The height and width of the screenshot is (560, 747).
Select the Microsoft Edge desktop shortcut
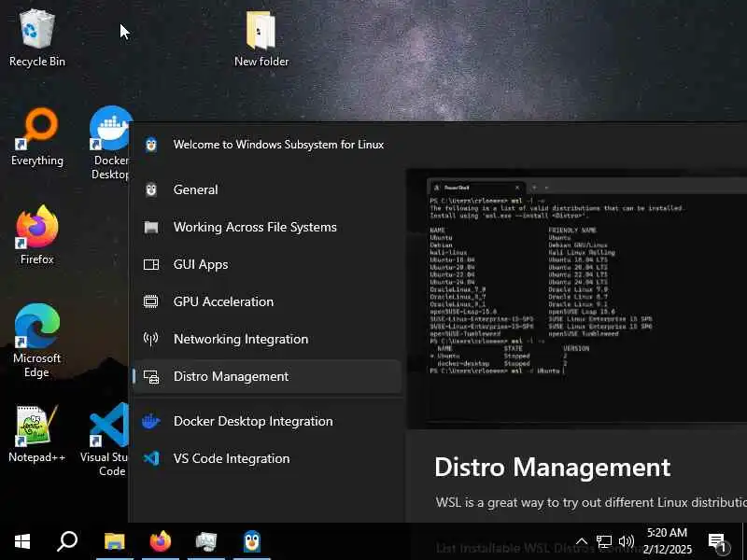tap(37, 341)
